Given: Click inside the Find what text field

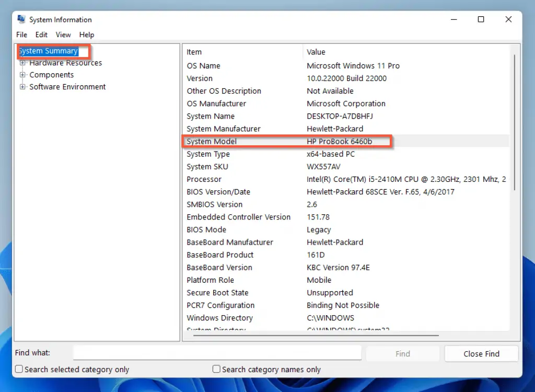Looking at the screenshot, I should (217, 353).
